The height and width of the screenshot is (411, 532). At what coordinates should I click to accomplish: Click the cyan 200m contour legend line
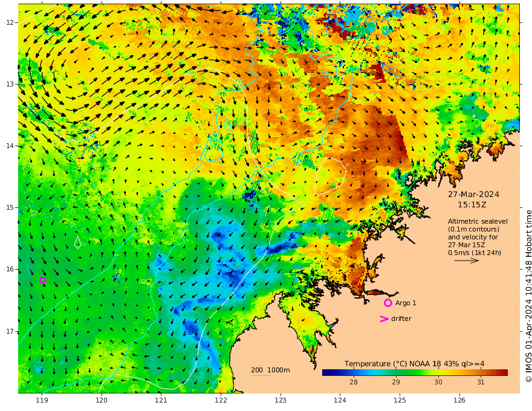[260, 375]
